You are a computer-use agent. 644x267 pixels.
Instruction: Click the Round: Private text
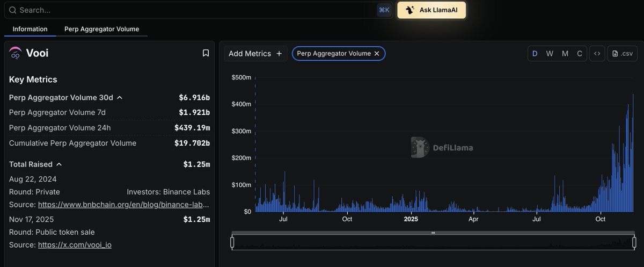click(x=35, y=192)
